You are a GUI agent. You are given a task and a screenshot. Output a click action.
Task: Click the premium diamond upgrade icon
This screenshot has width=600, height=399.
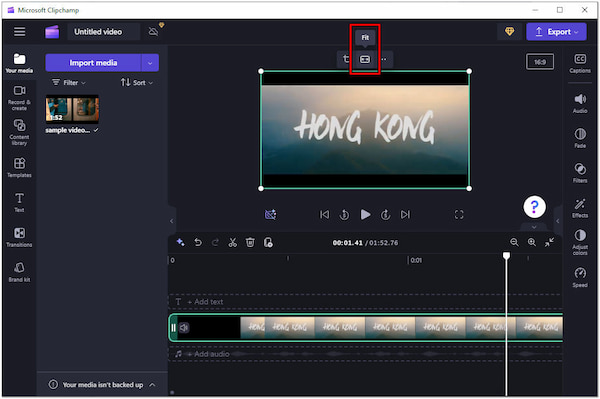coord(509,31)
